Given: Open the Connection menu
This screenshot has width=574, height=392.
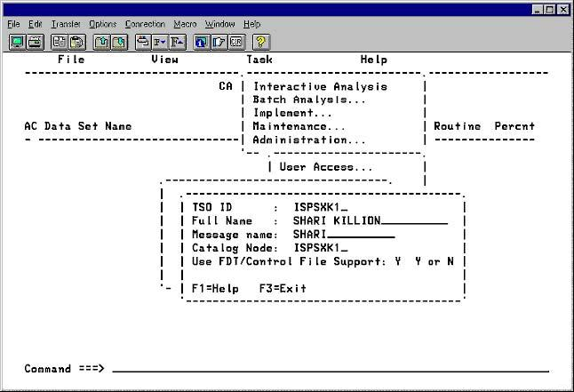Looking at the screenshot, I should tap(145, 24).
